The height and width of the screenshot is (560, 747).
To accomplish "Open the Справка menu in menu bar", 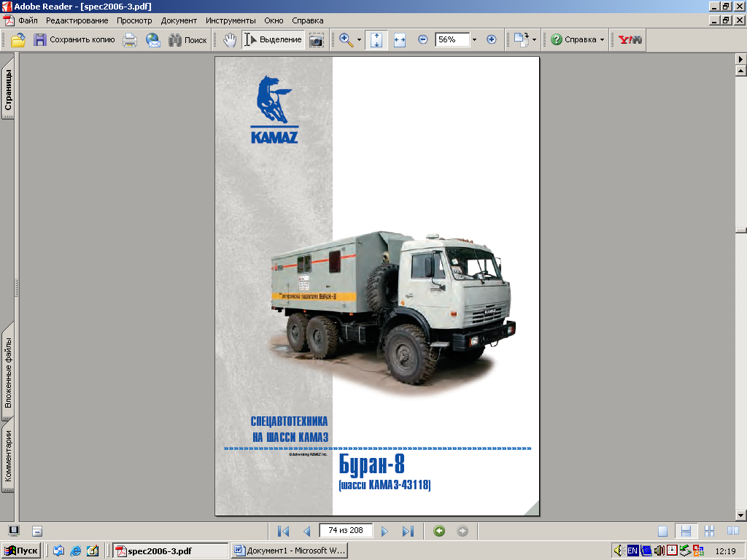I will click(308, 20).
